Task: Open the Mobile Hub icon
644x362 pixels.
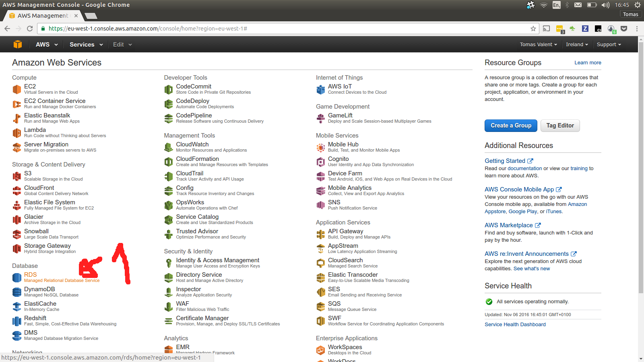Action: pos(321,147)
